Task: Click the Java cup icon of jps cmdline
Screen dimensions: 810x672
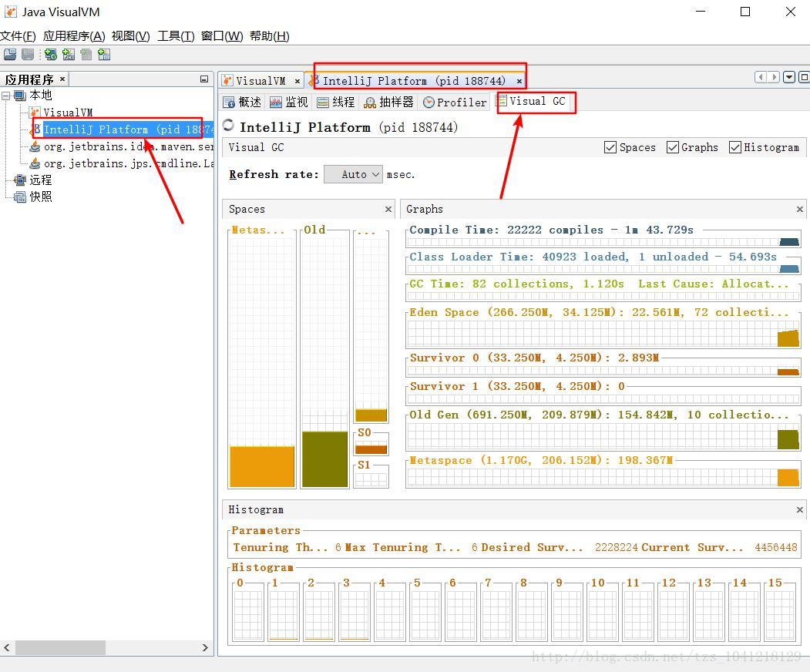Action: pos(35,163)
